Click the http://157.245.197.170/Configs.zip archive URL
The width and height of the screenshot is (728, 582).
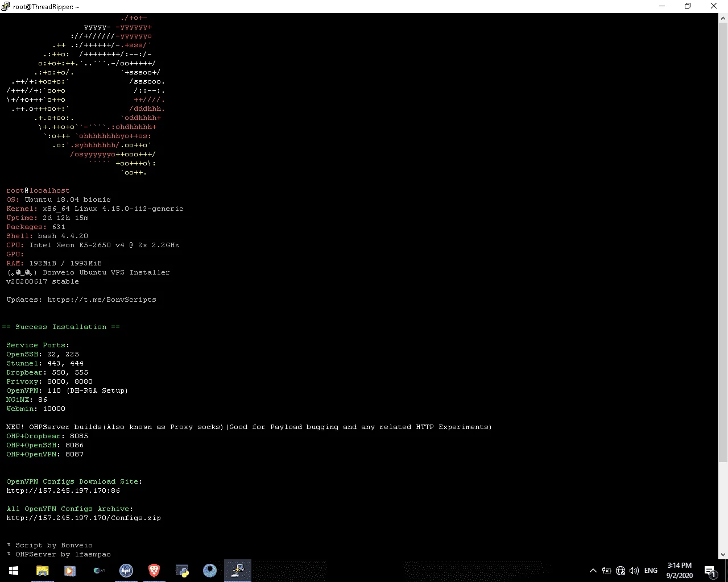point(84,518)
